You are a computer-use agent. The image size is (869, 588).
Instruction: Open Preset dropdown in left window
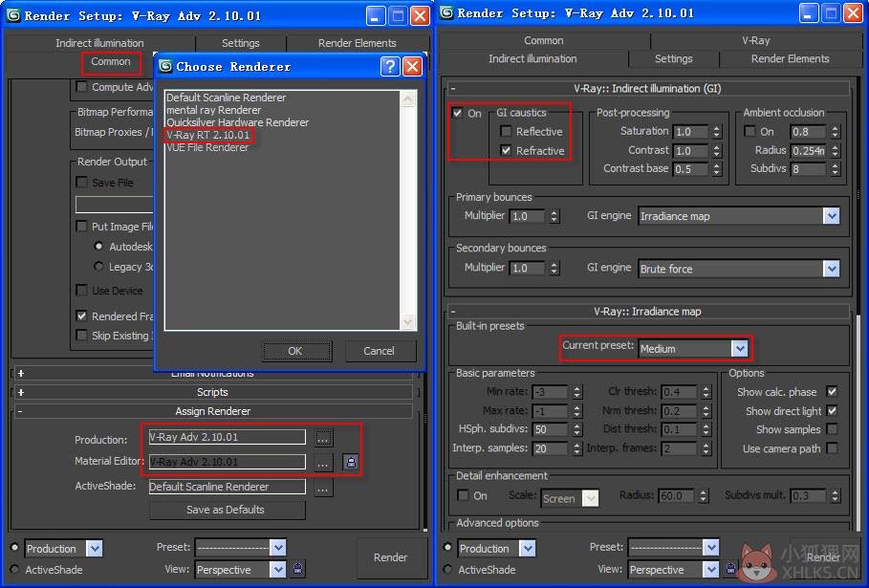coord(241,548)
